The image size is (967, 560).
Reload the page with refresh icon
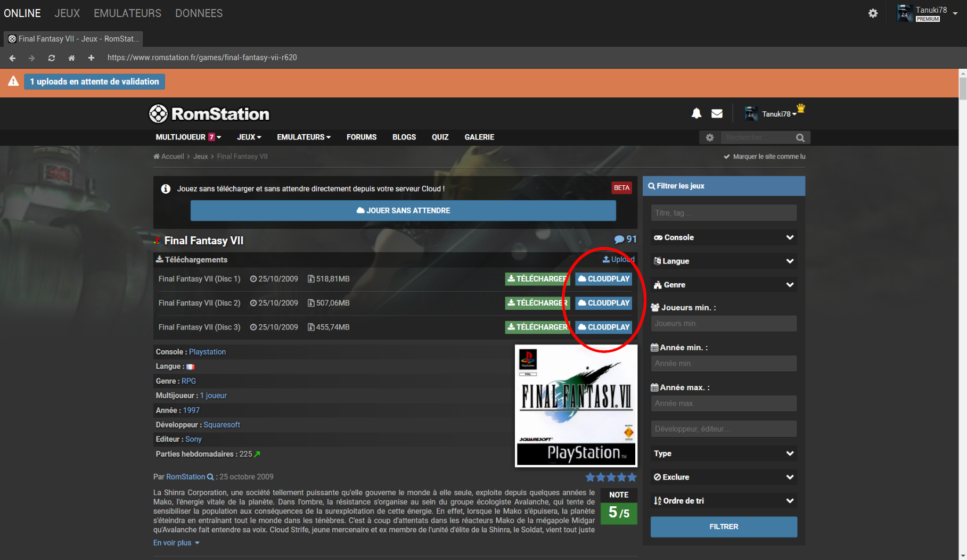coord(52,58)
